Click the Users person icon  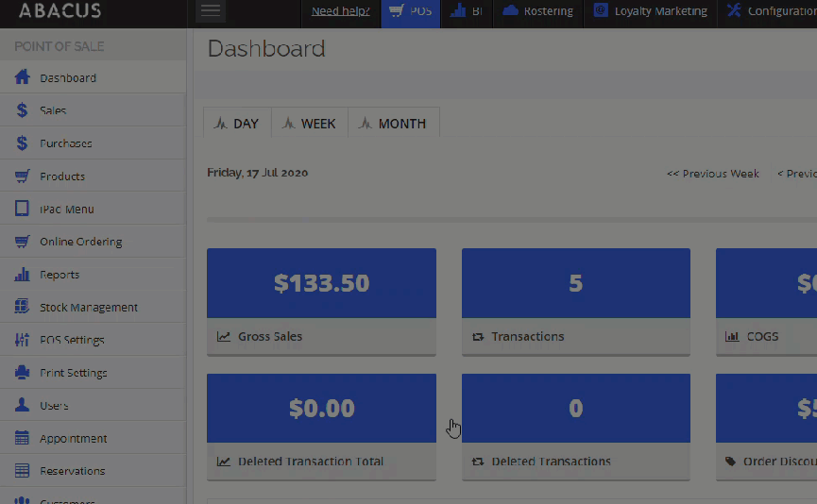click(22, 405)
